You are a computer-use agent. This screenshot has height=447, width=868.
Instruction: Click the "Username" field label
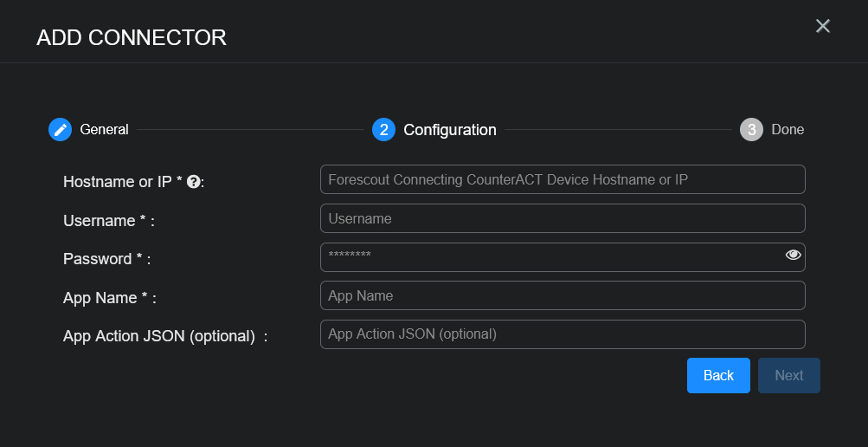tap(100, 221)
